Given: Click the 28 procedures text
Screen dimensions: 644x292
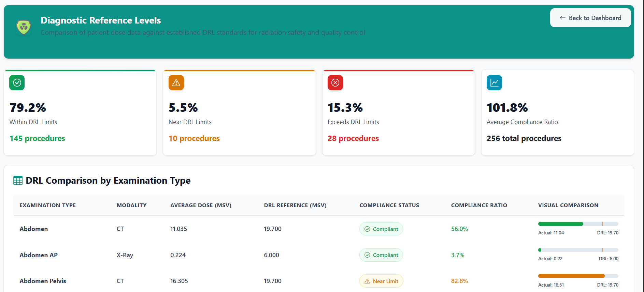Looking at the screenshot, I should pos(353,138).
